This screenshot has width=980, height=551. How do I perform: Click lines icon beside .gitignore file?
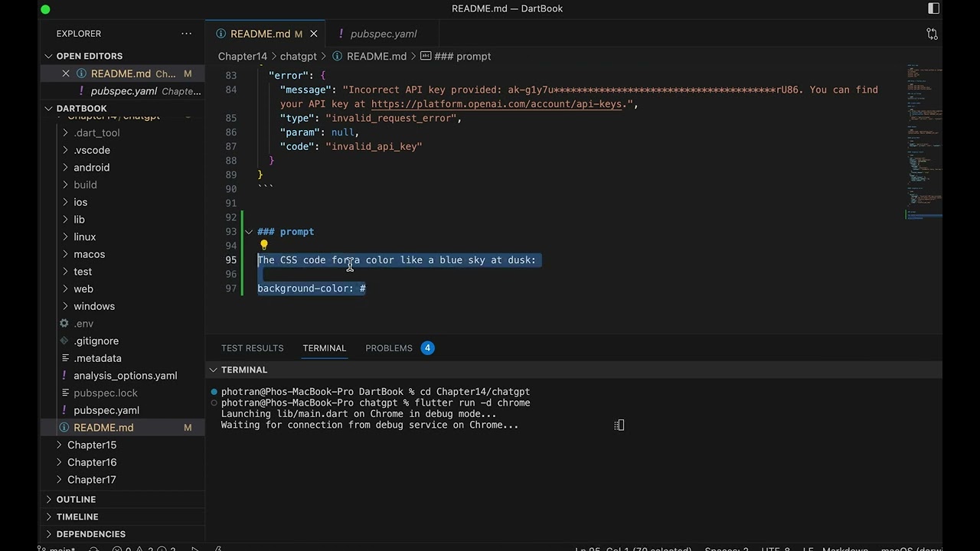(64, 341)
